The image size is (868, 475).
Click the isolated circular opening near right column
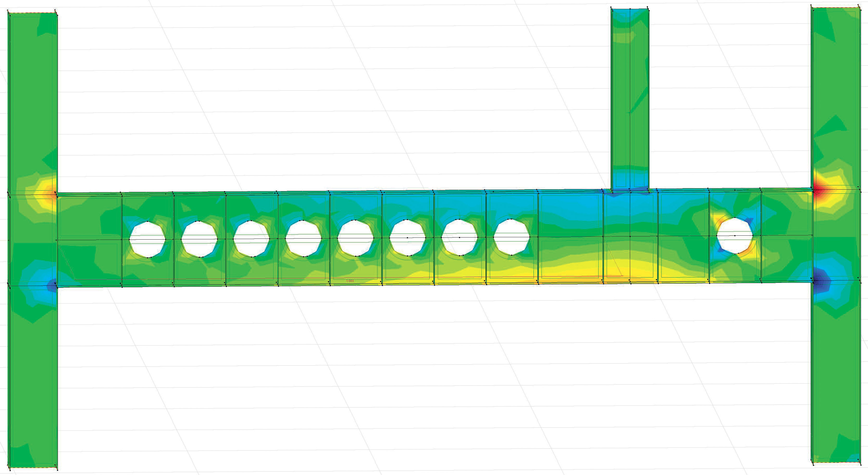point(735,235)
